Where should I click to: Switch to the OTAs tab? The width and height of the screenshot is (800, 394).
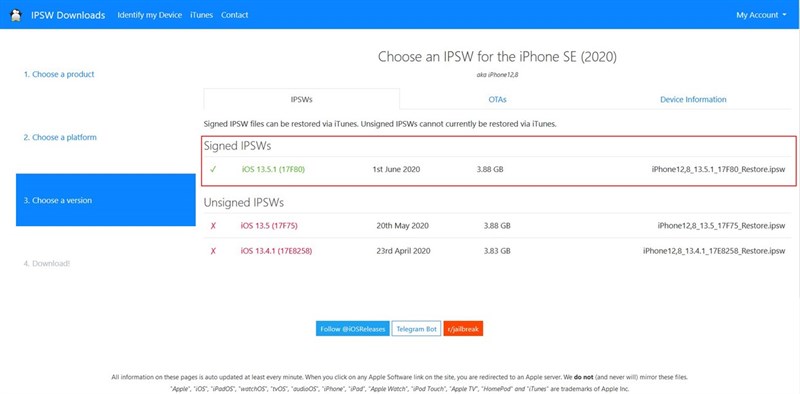pos(497,100)
